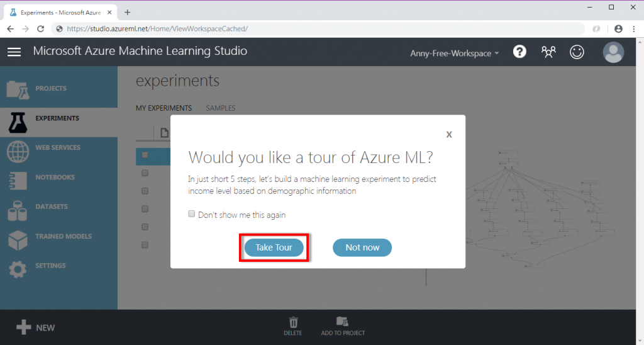Click the WEB SERVICES sidebar label
The image size is (644, 345).
coord(58,147)
